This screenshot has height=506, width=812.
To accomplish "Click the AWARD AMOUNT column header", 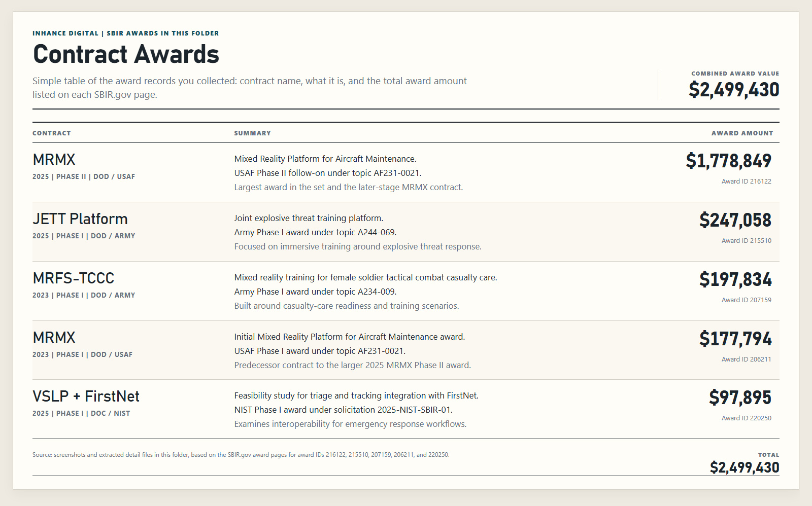I will [742, 133].
